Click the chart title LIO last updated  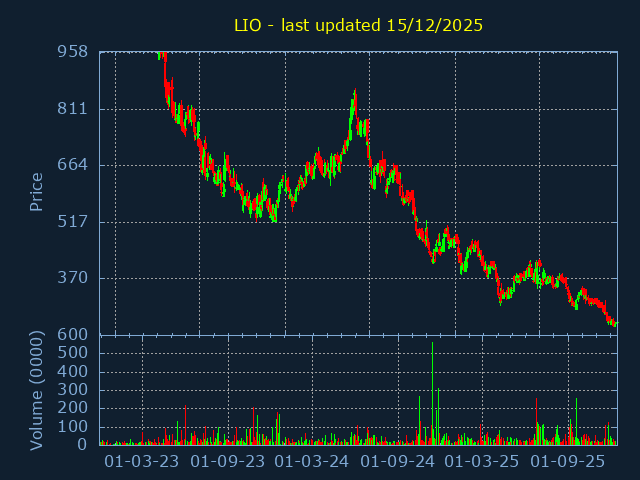[x=358, y=25]
